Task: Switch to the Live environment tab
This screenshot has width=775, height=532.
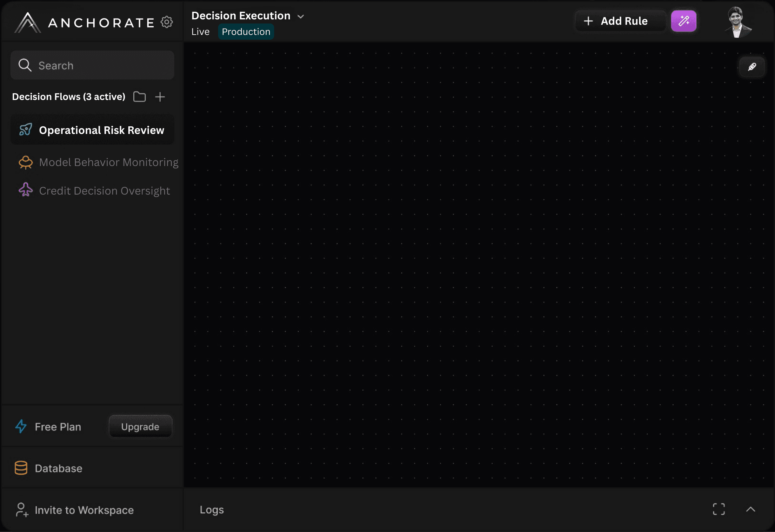Action: [x=200, y=31]
